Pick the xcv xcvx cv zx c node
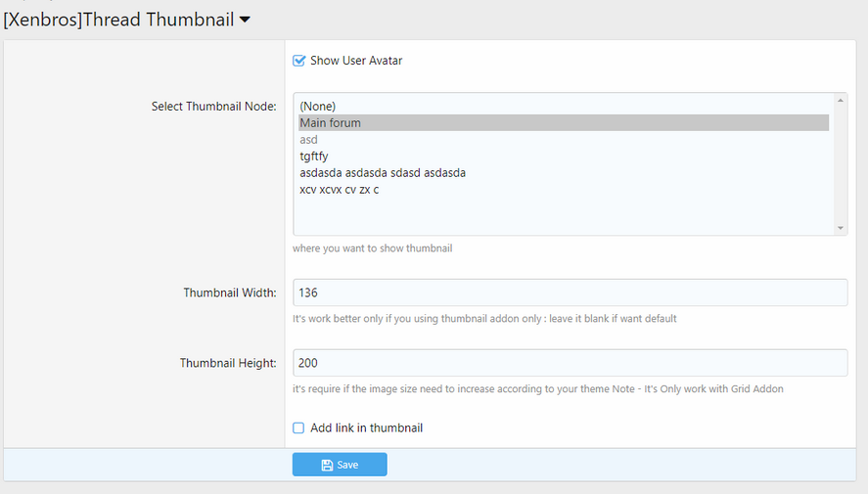This screenshot has height=494, width=868. [x=339, y=190]
